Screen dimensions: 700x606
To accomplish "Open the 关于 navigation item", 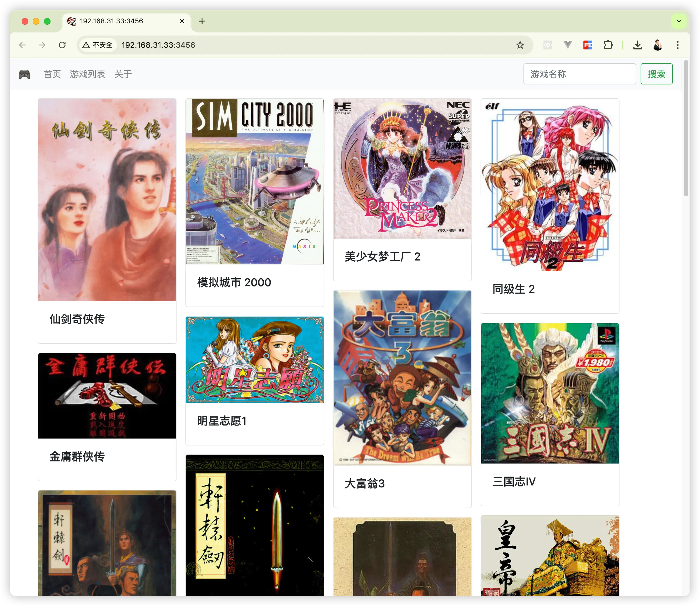I will tap(123, 74).
